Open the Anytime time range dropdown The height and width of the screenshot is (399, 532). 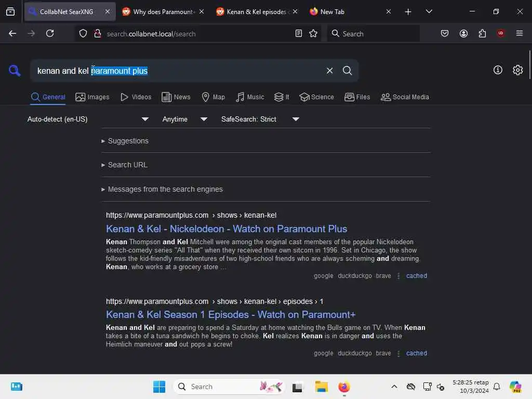tap(185, 119)
